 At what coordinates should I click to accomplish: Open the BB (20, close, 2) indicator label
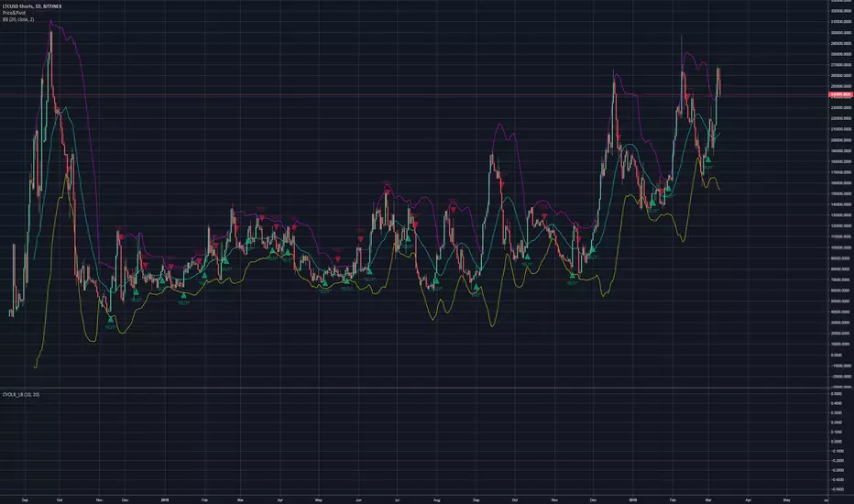tap(18, 19)
